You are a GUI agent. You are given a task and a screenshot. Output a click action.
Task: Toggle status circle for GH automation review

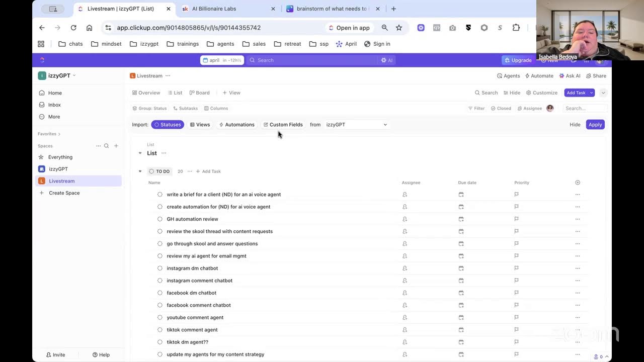pyautogui.click(x=159, y=219)
